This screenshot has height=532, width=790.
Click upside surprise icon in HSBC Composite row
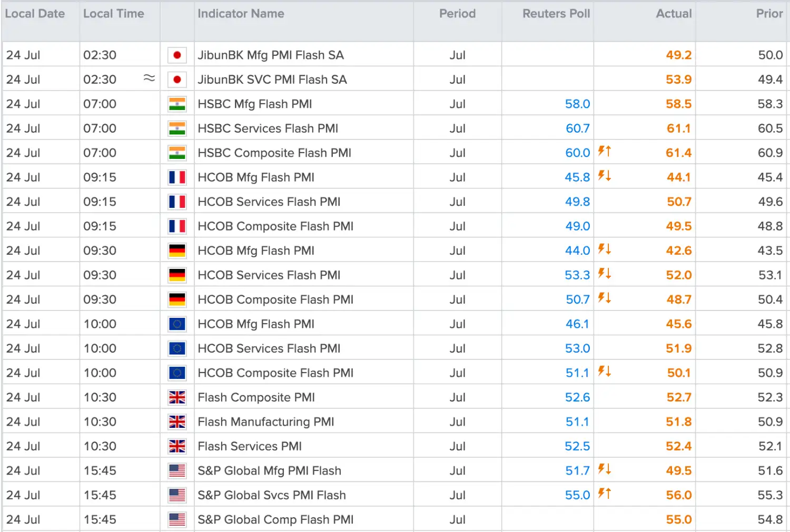point(604,152)
